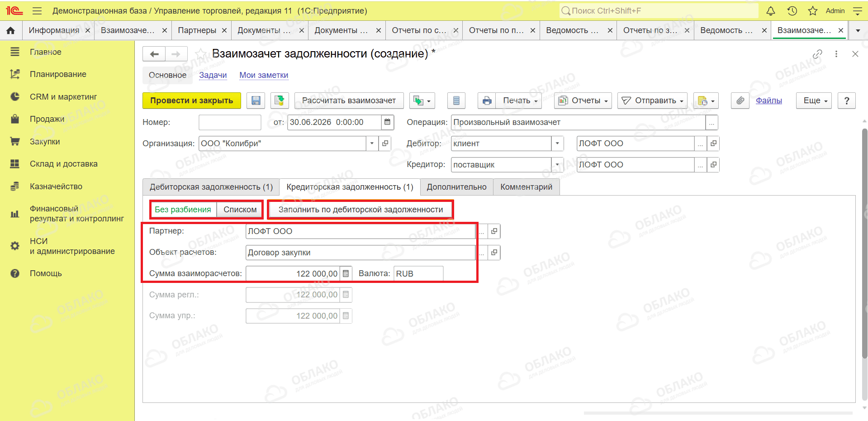868x421 pixels.
Task: Open Помощь section in sidebar
Action: coord(46,273)
